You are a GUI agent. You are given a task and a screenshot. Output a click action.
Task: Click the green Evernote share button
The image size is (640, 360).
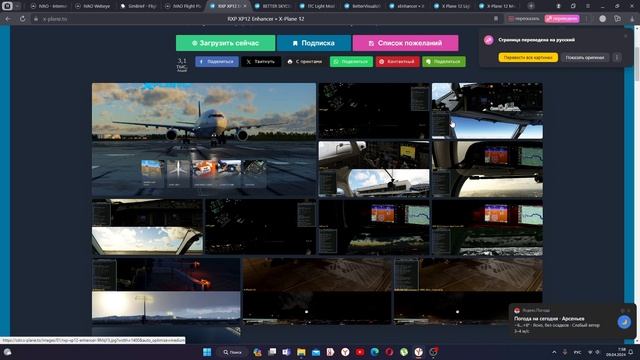[444, 62]
